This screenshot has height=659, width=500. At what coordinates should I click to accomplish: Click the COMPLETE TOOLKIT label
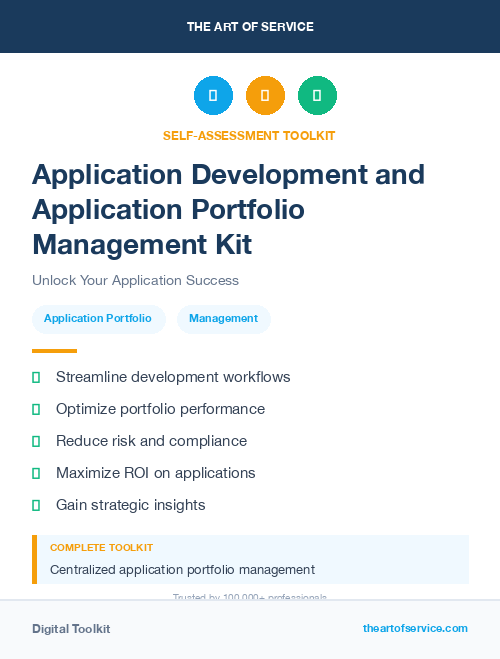pos(101,548)
